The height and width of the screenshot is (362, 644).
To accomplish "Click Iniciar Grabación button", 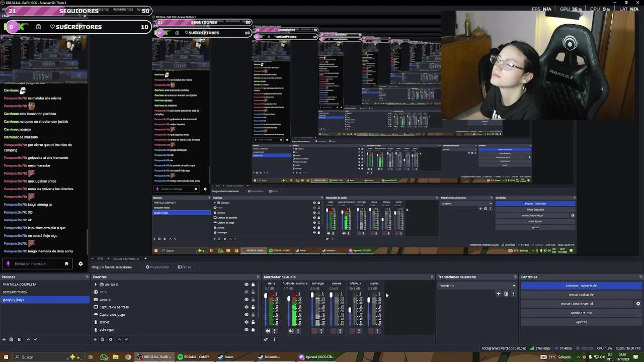I will pos(581,295).
